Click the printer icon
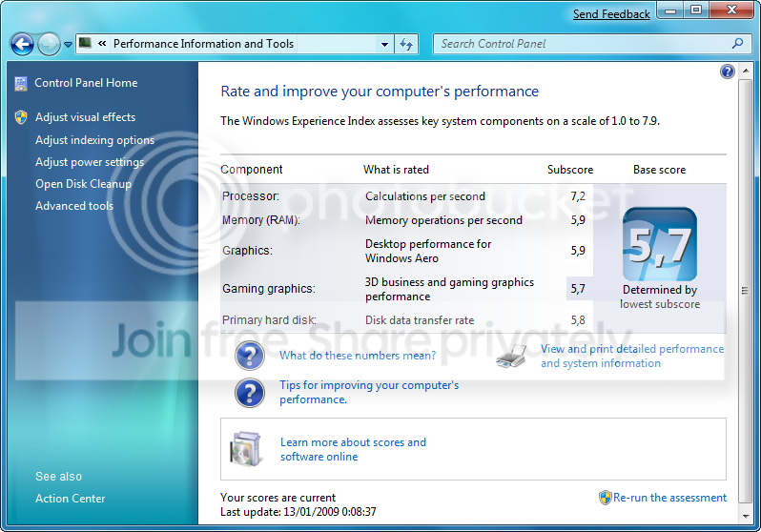The image size is (761, 532). pos(512,356)
